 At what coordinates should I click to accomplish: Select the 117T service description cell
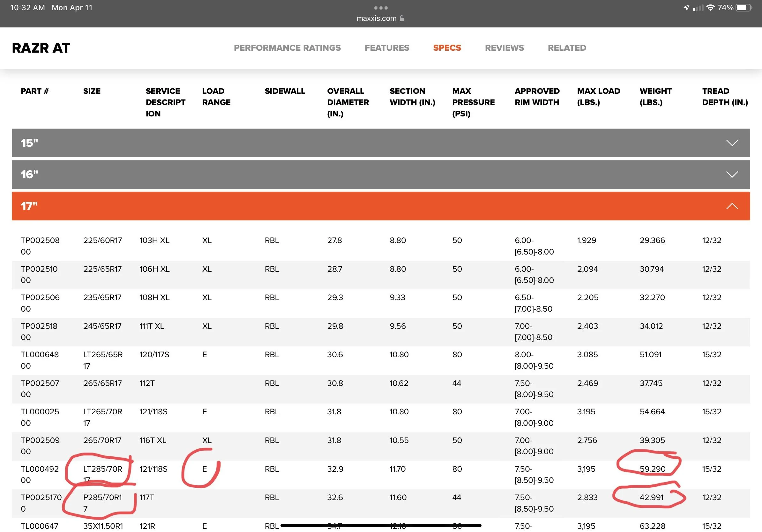click(x=147, y=498)
